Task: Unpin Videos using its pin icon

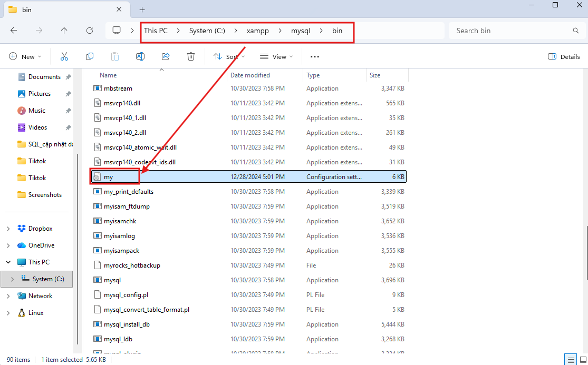Action: click(68, 127)
